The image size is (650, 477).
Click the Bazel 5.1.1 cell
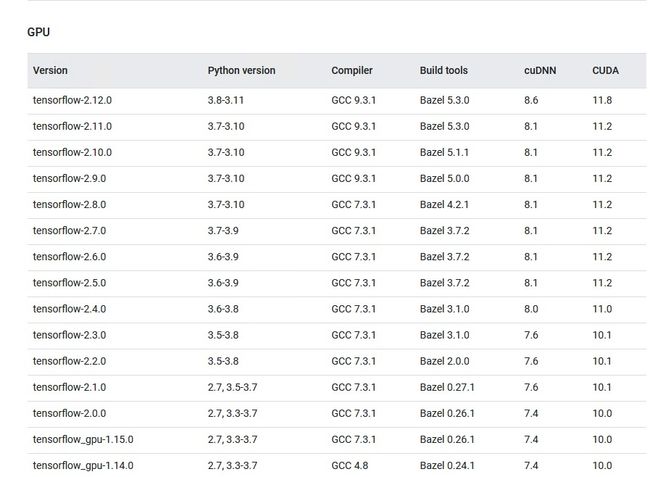pos(444,153)
